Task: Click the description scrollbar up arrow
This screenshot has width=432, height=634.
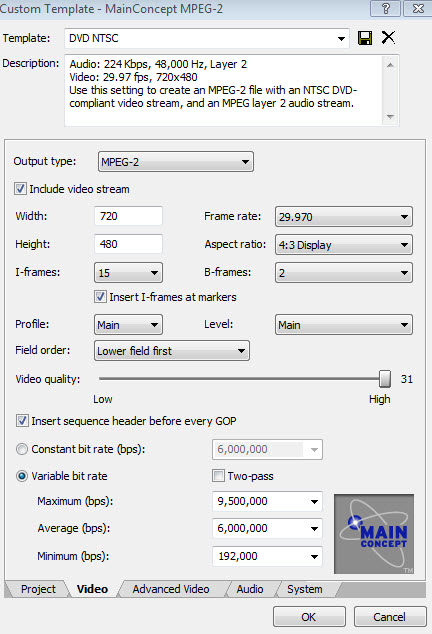Action: (x=390, y=65)
